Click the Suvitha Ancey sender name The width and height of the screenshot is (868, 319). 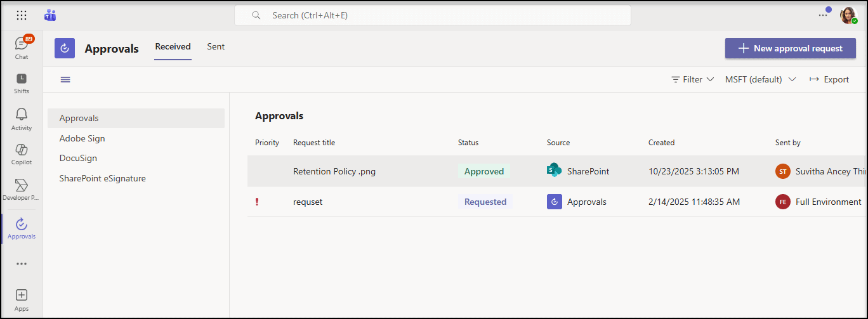click(x=831, y=171)
